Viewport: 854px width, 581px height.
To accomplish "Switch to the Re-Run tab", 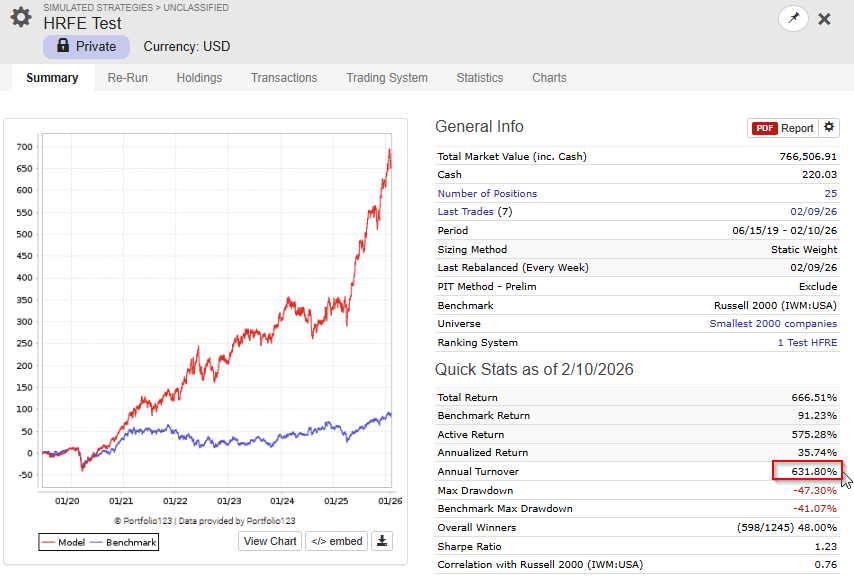I will 127,78.
